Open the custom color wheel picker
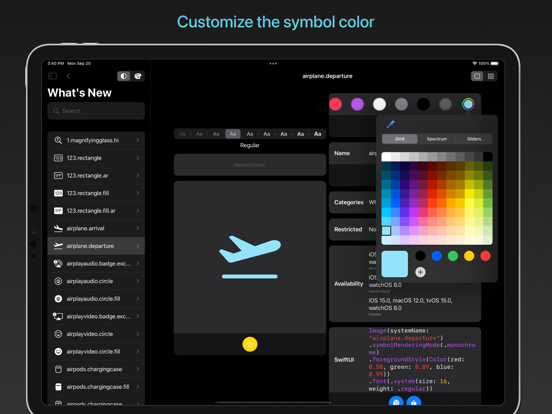Viewport: 552px width, 414px height. 468,104
